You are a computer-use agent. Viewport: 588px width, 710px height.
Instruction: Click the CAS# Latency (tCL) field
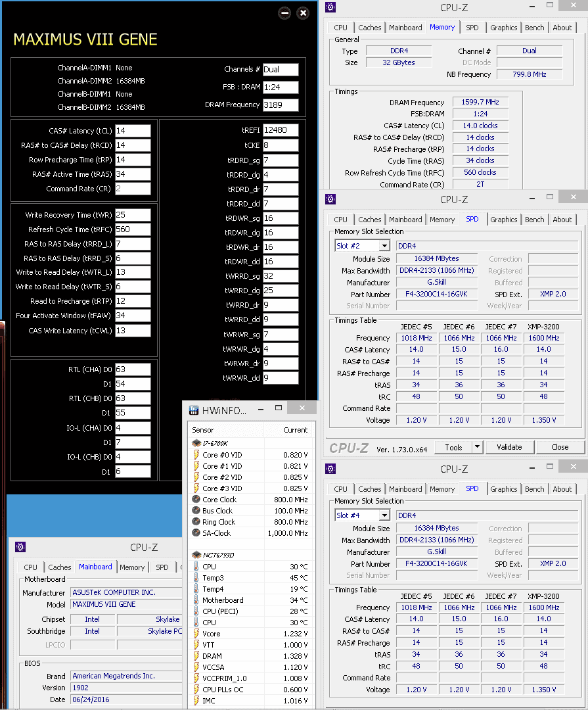tap(133, 131)
